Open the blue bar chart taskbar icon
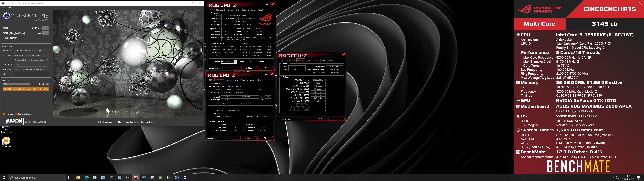This screenshot has width=644, height=181. pyautogui.click(x=144, y=178)
